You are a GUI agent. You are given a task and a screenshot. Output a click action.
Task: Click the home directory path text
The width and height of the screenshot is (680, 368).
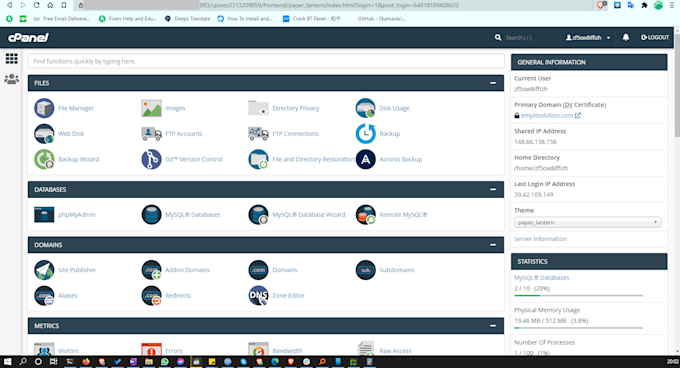541,168
